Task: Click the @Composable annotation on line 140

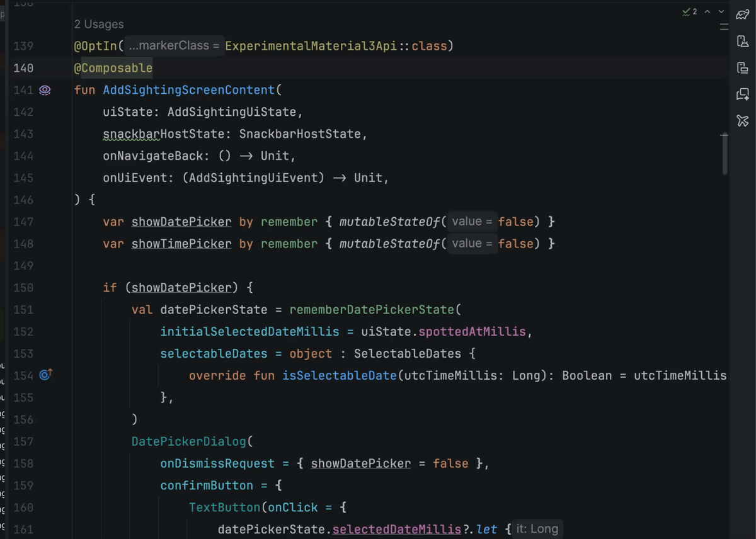Action: tap(113, 68)
